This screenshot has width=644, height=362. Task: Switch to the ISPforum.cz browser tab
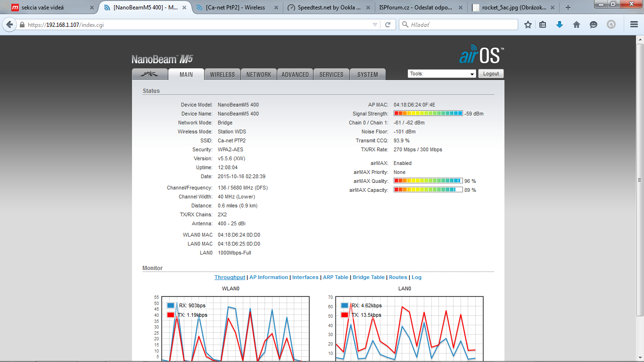click(420, 8)
